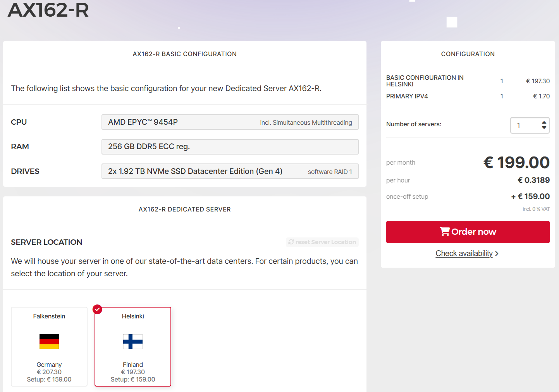
Task: Increase number of servers with up arrow
Action: tap(544, 122)
